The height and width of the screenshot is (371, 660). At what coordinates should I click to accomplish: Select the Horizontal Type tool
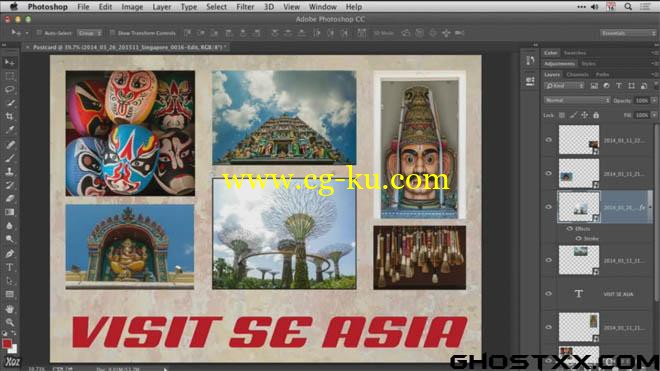click(x=9, y=267)
